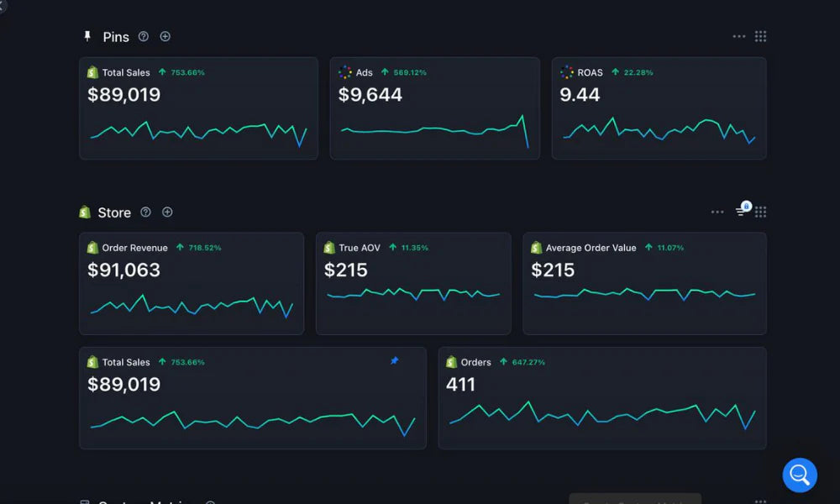Screen dimensions: 840x504
Task: Click Shopify icon on Orders card
Action: coord(452,362)
